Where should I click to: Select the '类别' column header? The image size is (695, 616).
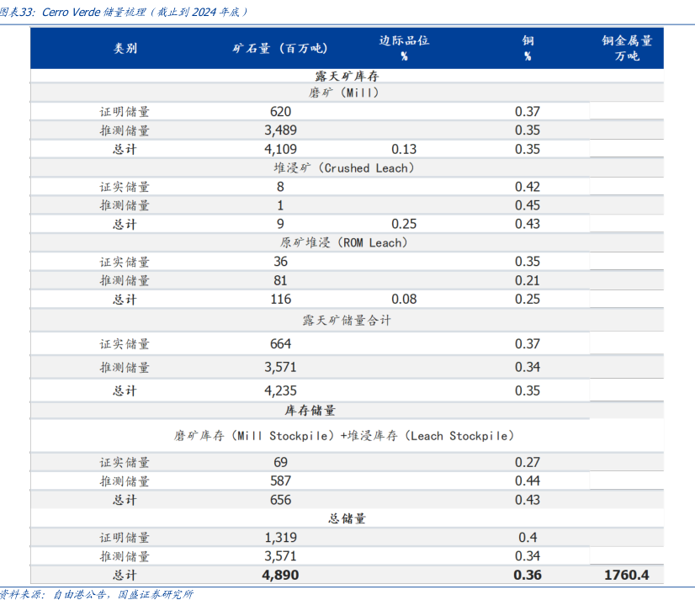click(x=125, y=48)
